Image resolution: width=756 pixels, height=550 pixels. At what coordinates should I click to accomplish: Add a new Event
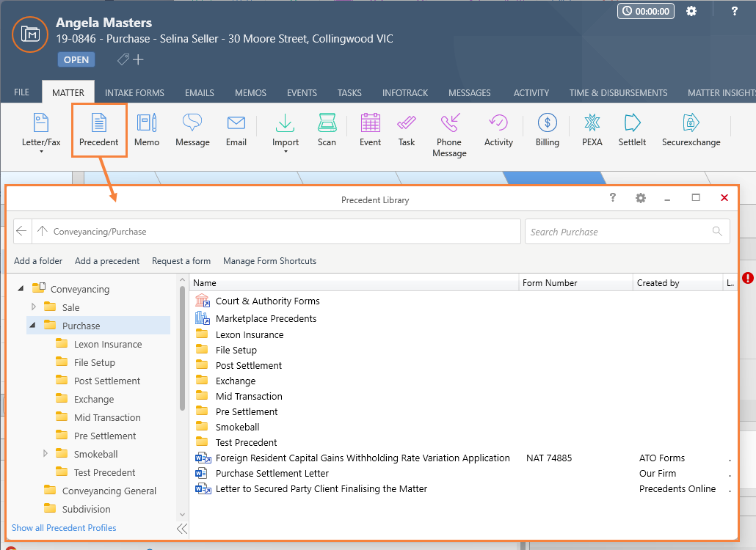[x=370, y=130]
